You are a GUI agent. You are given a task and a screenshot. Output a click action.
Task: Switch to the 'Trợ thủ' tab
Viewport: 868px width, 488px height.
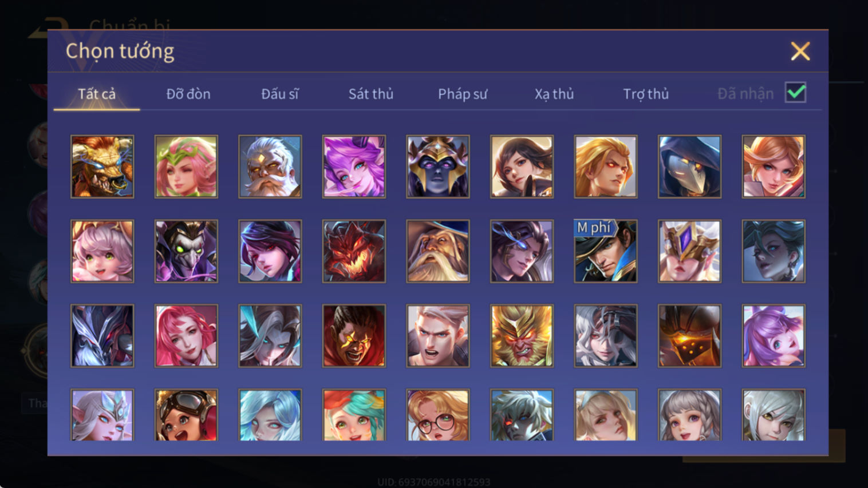[646, 94]
